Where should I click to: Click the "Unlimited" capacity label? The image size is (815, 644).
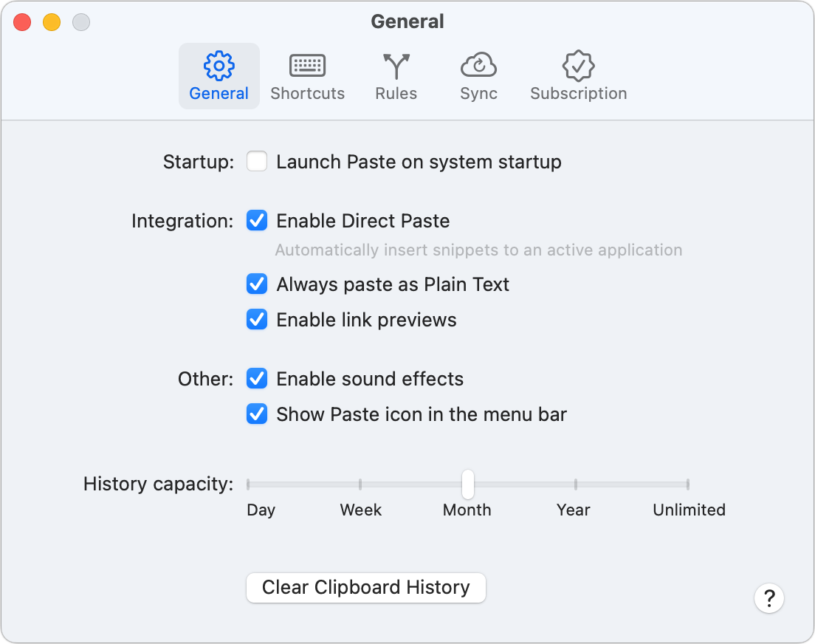pyautogui.click(x=689, y=510)
